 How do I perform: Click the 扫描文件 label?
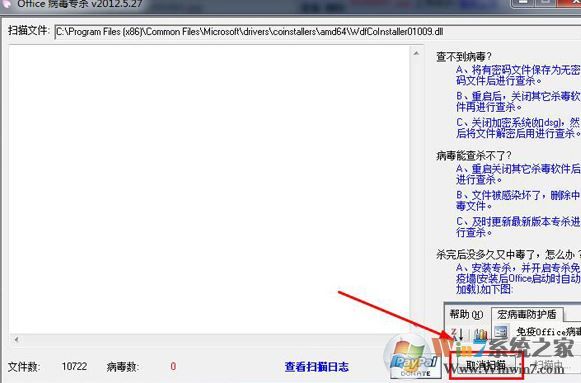(29, 30)
